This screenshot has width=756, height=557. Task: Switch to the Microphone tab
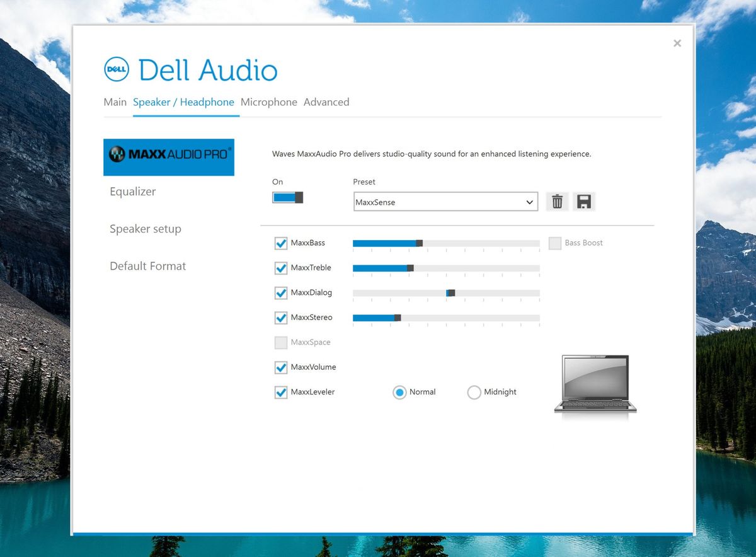pyautogui.click(x=269, y=102)
